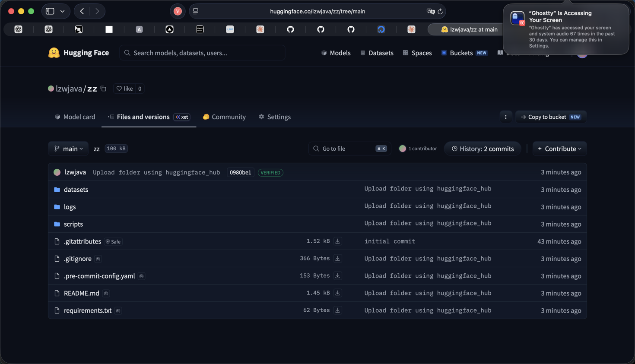Click the Safe badge next to .gitattributes
Screen dimensions: 635x364
click(114, 242)
